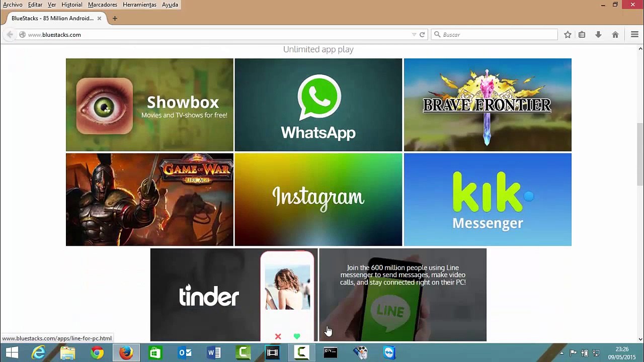Minimize the Firefox window
Viewport: 644px width, 362px height.
(x=603, y=5)
